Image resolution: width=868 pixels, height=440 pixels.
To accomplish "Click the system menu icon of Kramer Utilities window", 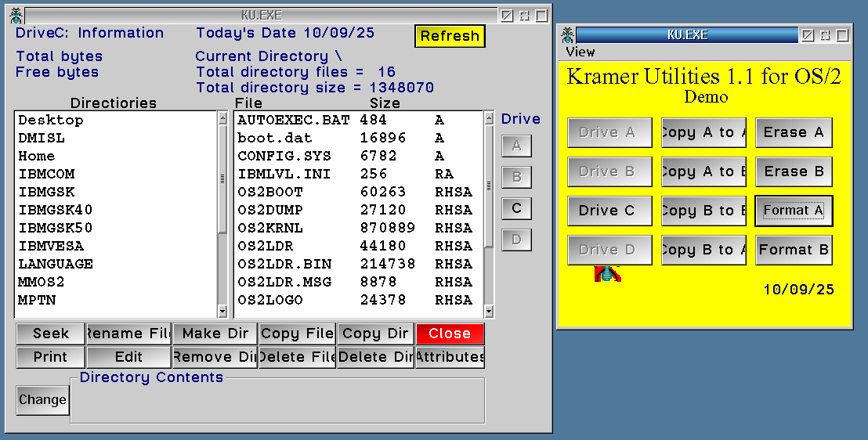I will (568, 35).
